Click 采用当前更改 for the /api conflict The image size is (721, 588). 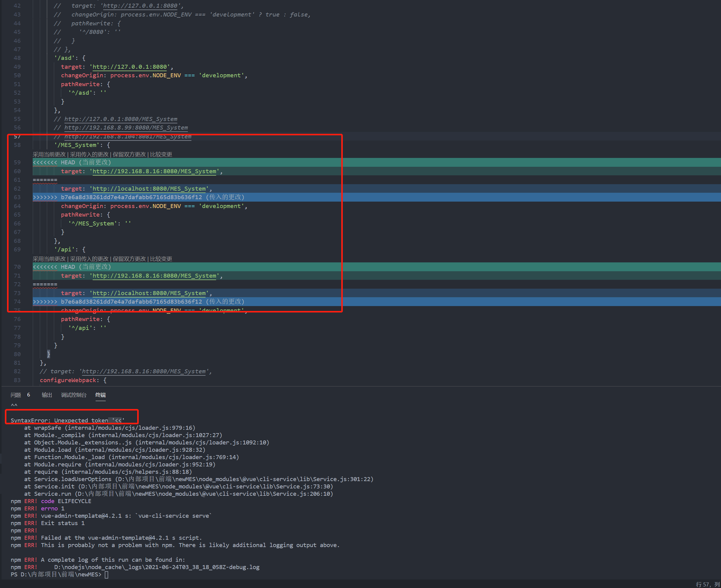click(x=49, y=259)
